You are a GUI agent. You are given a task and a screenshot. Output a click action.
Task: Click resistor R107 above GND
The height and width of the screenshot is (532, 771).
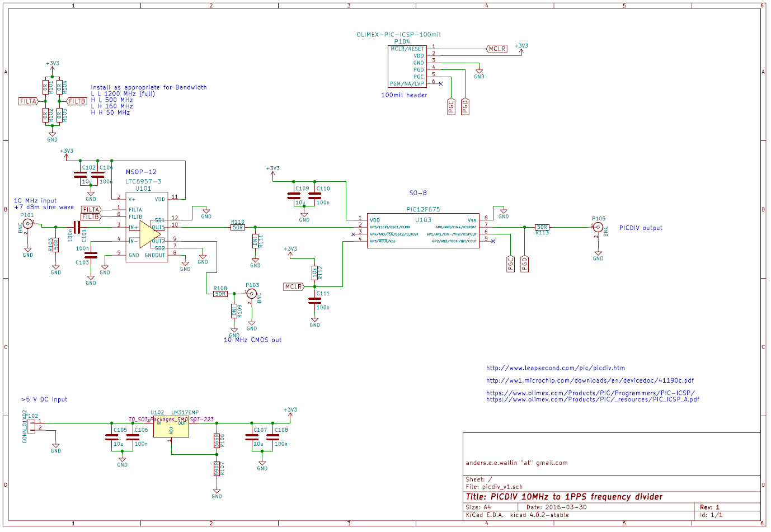click(217, 468)
